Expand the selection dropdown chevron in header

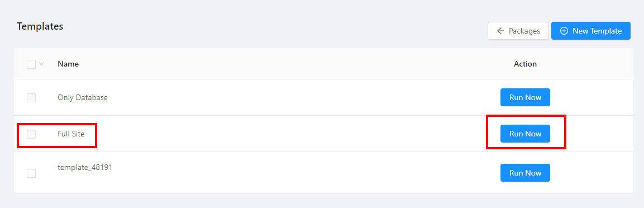pyautogui.click(x=41, y=64)
